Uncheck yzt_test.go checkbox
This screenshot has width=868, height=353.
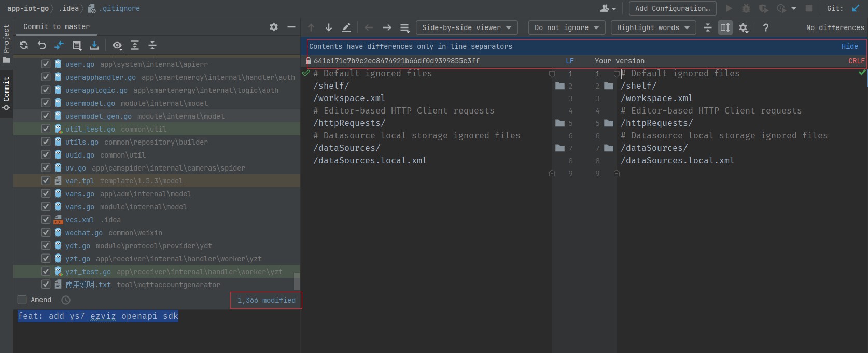[46, 271]
